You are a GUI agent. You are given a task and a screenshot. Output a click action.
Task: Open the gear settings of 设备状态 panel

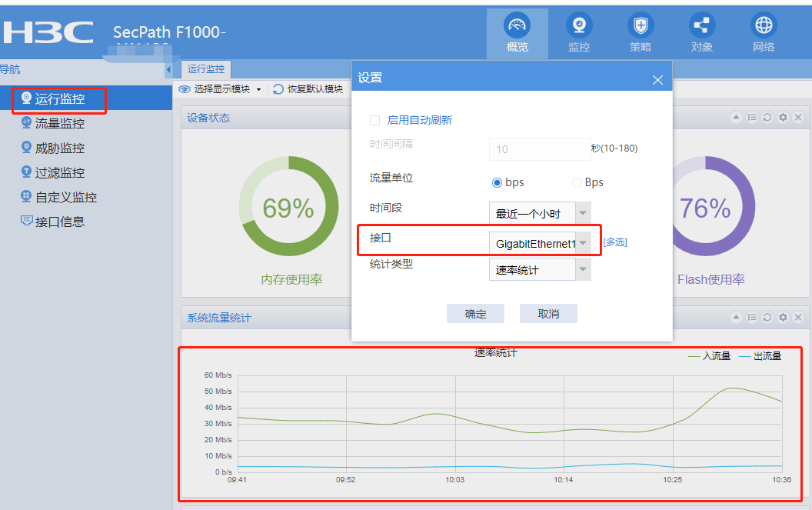click(x=783, y=118)
